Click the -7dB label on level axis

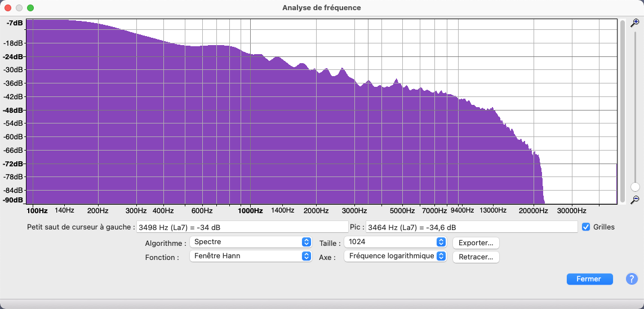[x=15, y=23]
